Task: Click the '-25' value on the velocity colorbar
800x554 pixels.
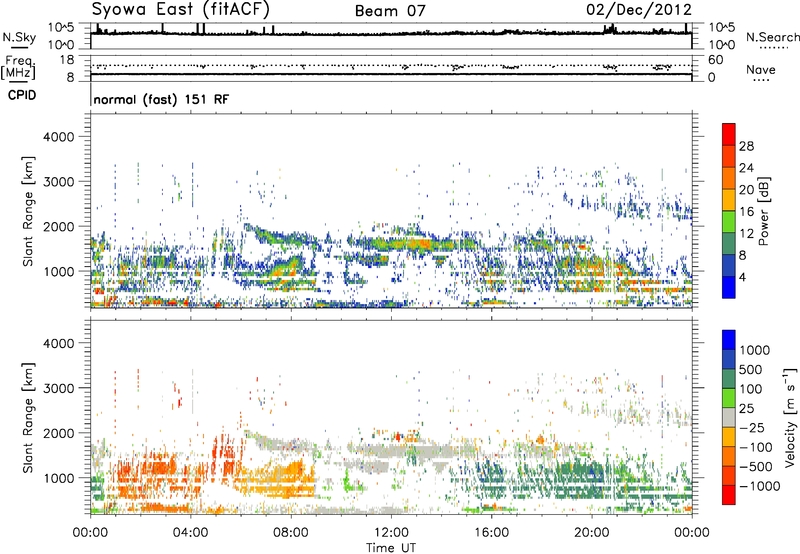Action: pos(751,428)
